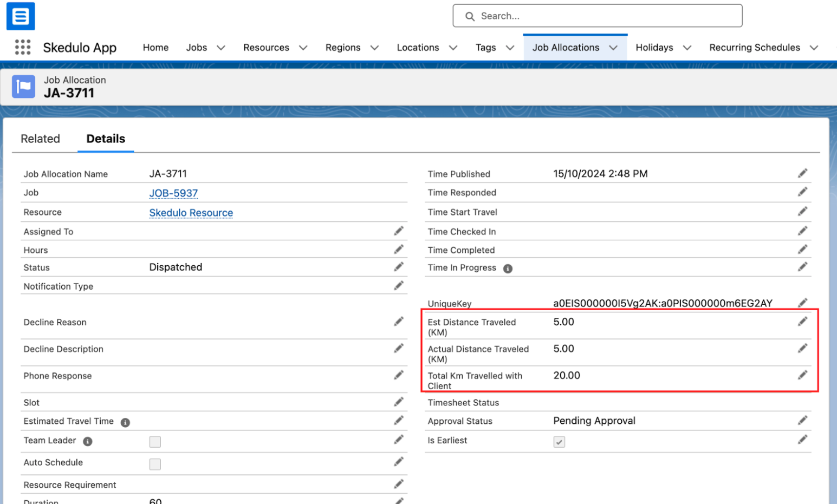
Task: Open the Jobs nav item
Action: tap(197, 48)
